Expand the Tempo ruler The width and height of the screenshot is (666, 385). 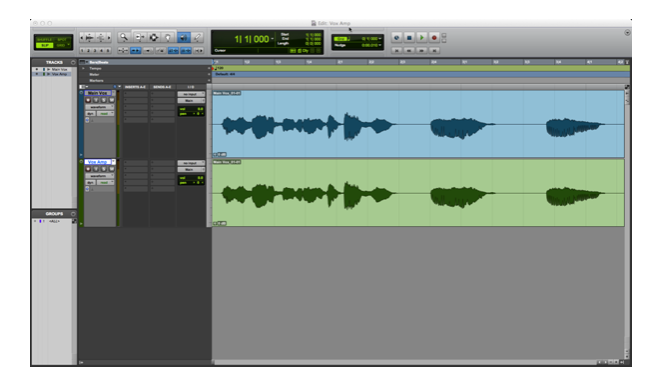[83, 68]
